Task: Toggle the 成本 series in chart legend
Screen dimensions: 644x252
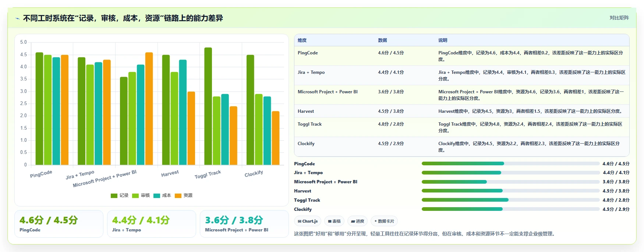Action: [162, 195]
